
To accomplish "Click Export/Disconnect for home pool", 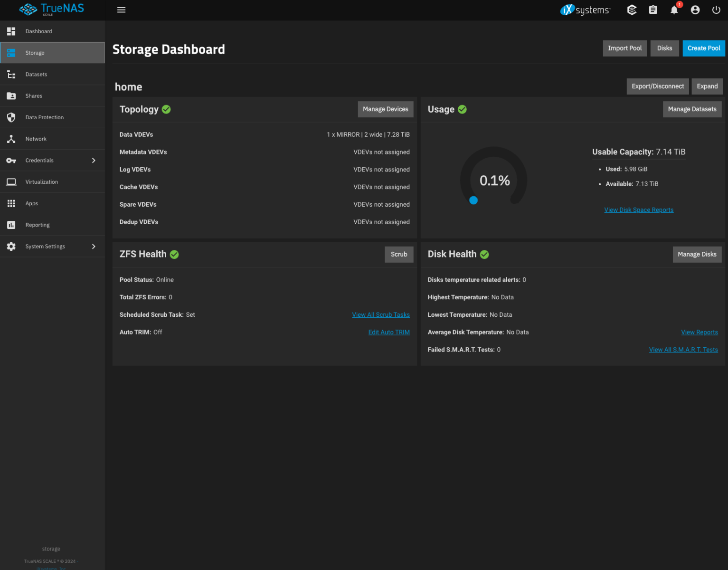I will [658, 86].
